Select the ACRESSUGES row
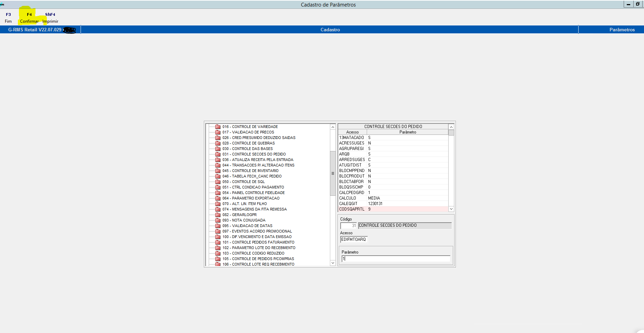The width and height of the screenshot is (644, 333). coord(393,143)
